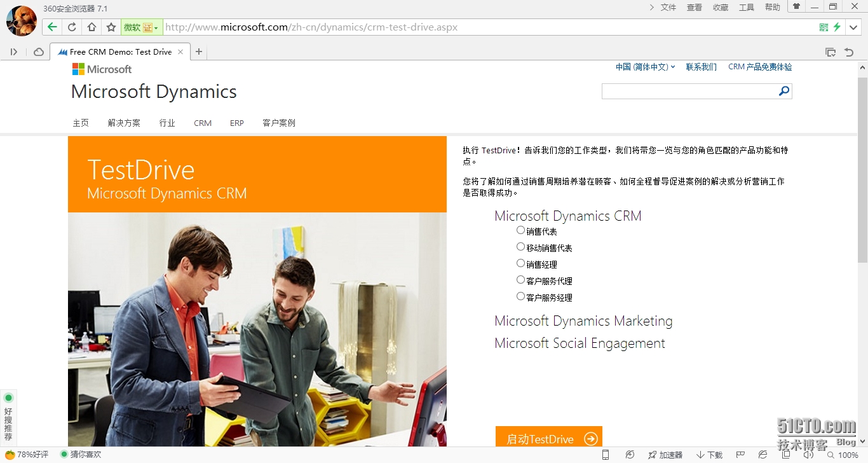Open the 帮助 menu
The height and width of the screenshot is (463, 868).
click(773, 7)
